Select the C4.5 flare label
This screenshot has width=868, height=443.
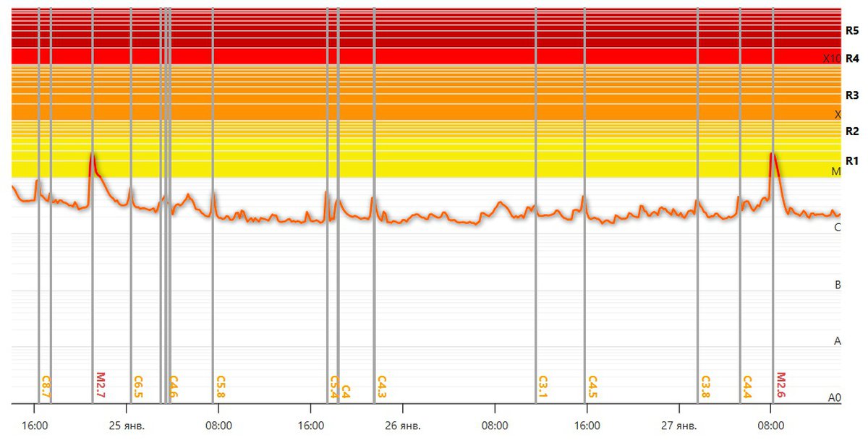tap(592, 386)
